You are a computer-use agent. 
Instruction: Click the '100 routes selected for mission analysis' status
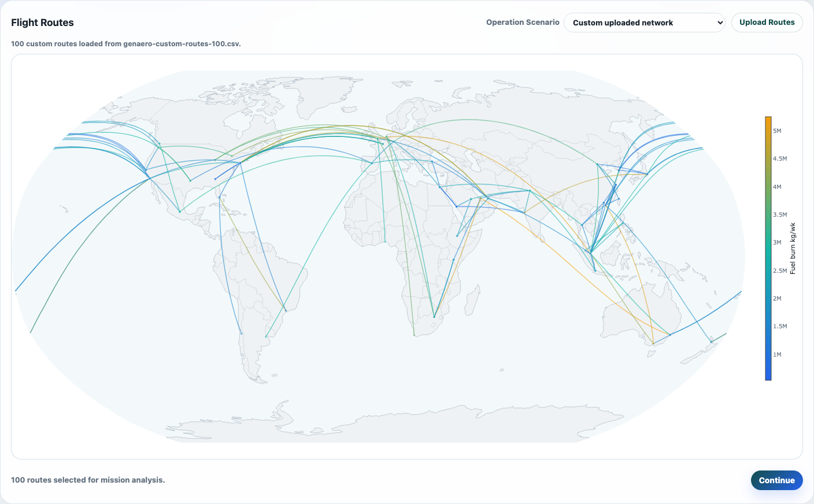click(x=88, y=480)
